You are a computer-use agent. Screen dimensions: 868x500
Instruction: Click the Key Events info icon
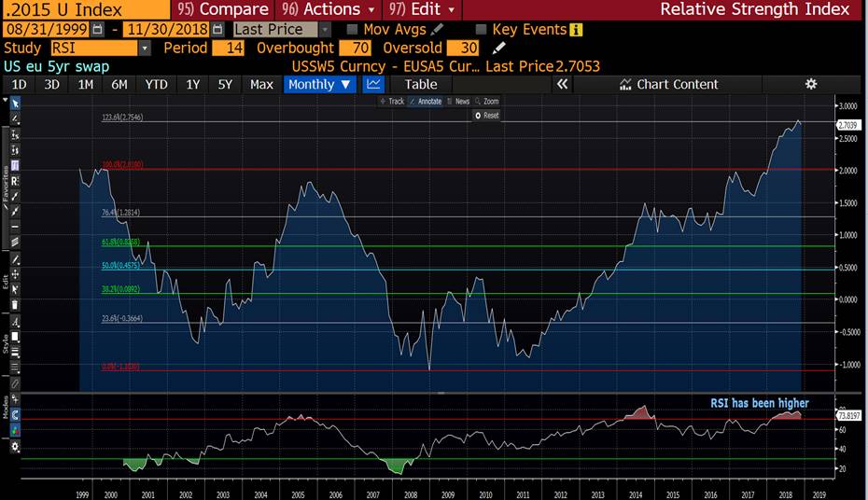click(x=576, y=30)
